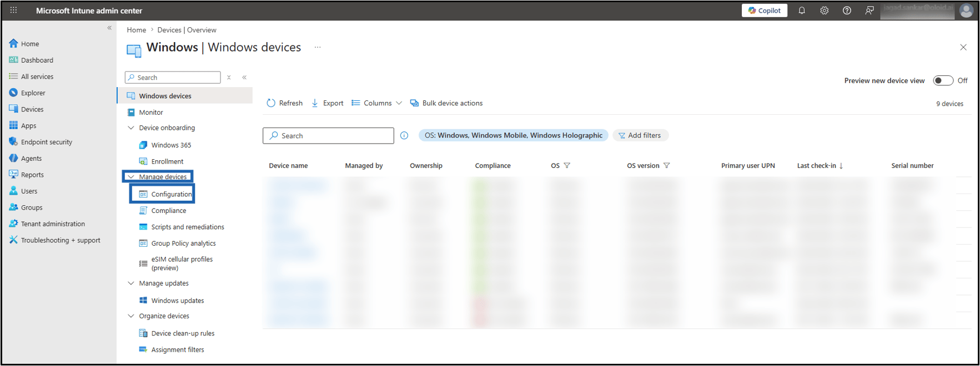Collapse the Manage updates section
The width and height of the screenshot is (980, 366).
(x=131, y=283)
